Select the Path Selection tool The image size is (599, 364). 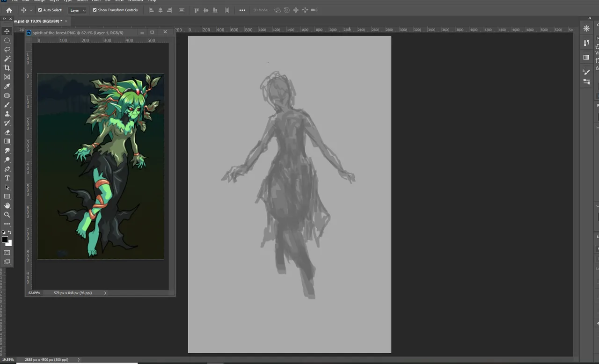click(7, 187)
